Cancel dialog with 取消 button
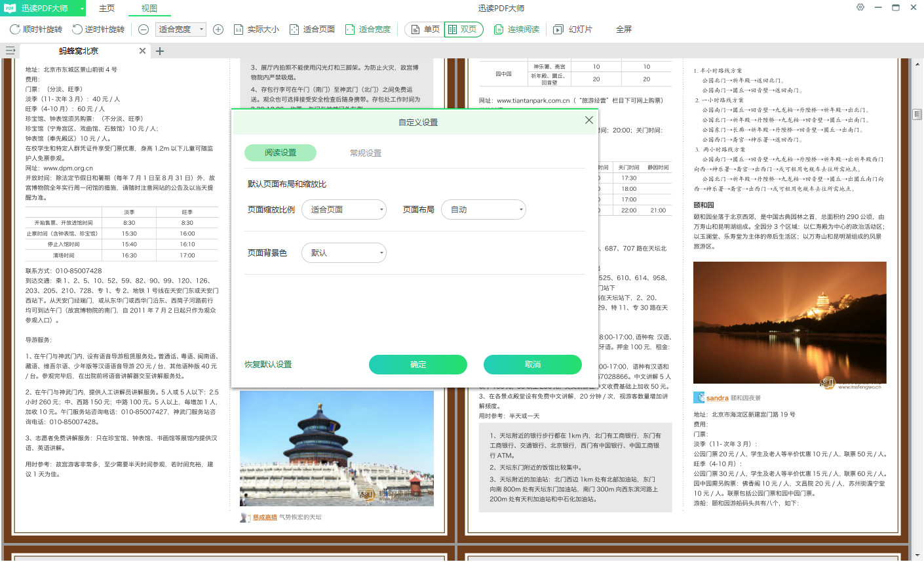The height and width of the screenshot is (562, 924). tap(533, 365)
